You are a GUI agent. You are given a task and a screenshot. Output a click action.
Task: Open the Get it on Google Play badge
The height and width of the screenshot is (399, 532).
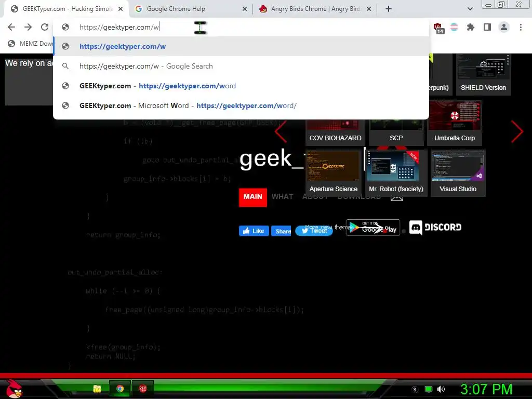[373, 228]
